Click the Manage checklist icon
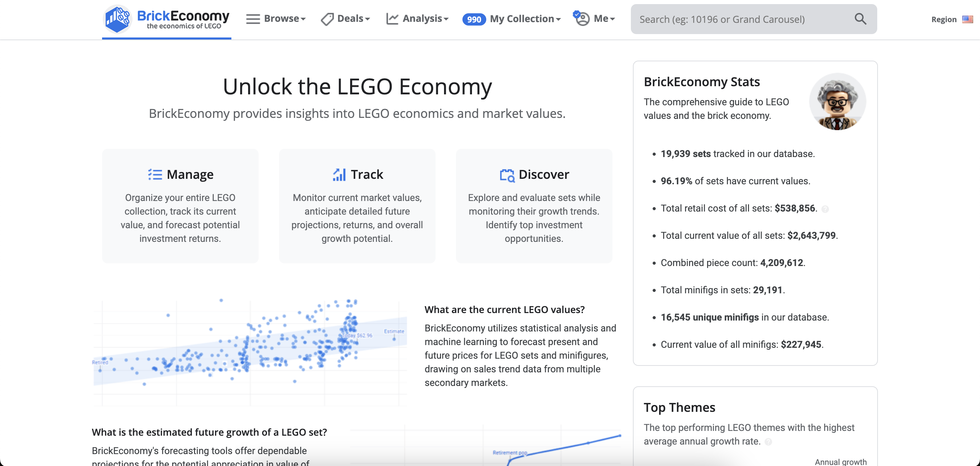 155,174
